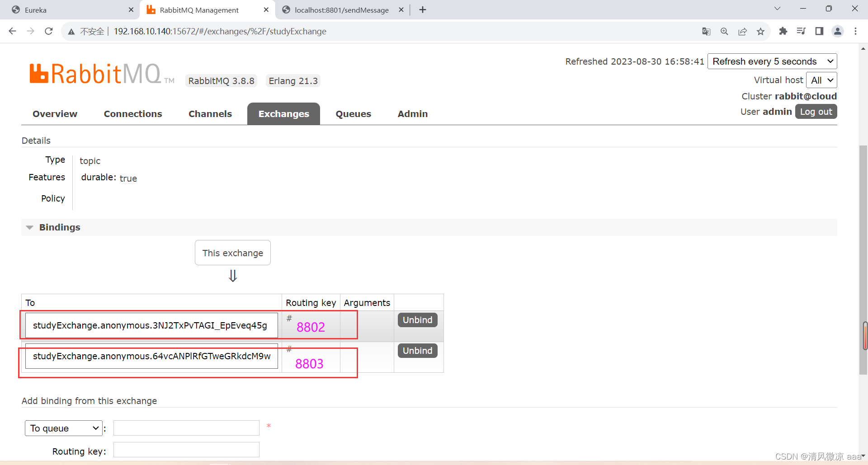Screen dimensions: 868x465
Task: Open the Overview tab
Action: [x=55, y=114]
